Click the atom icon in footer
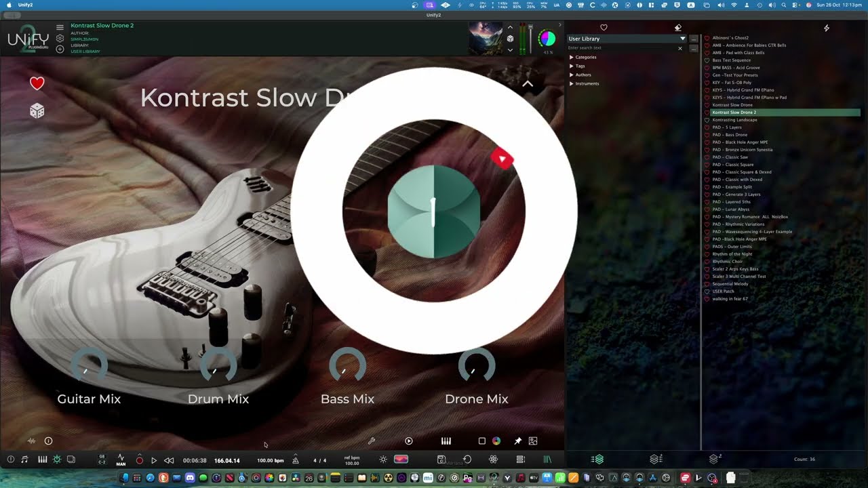The image size is (868, 488). pos(493,460)
